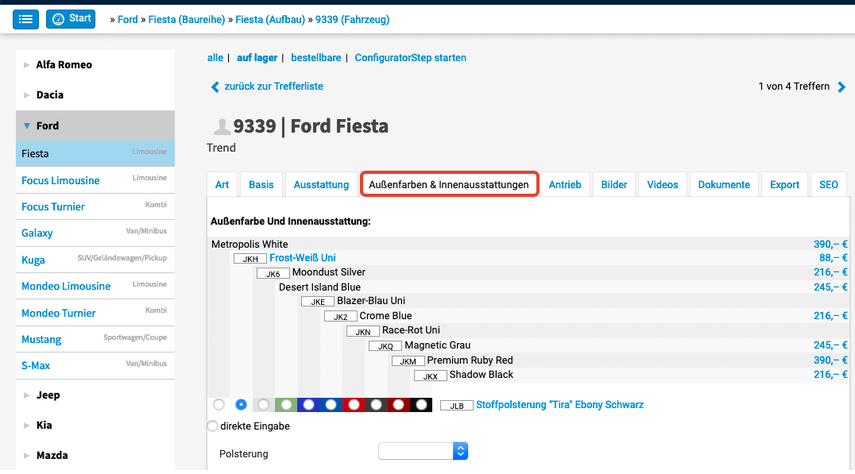Screen dimensions: 855x474
Task: Select the direkte Eingabe radio button
Action: [213, 426]
